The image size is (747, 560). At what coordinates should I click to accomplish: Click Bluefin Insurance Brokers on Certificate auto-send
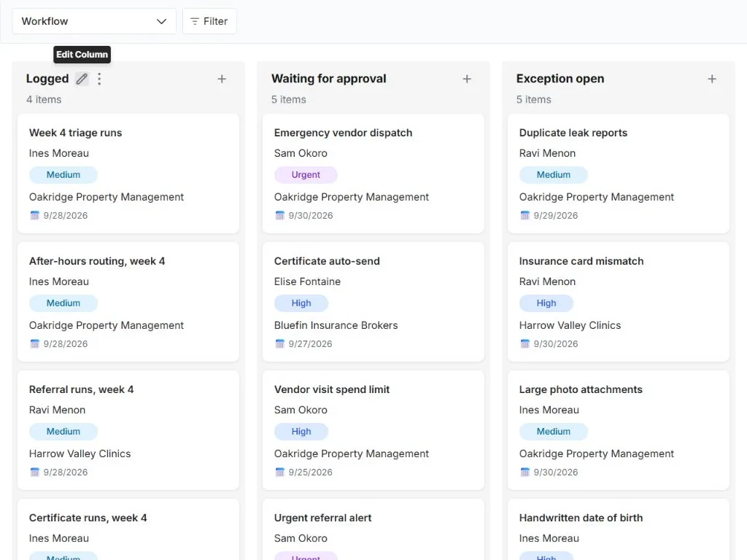pos(336,325)
